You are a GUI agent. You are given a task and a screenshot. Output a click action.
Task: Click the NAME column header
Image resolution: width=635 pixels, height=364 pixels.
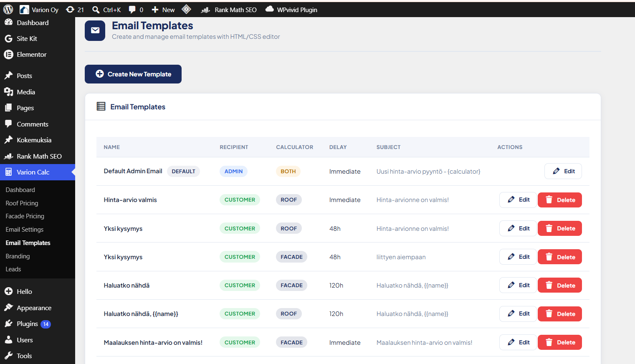(112, 147)
